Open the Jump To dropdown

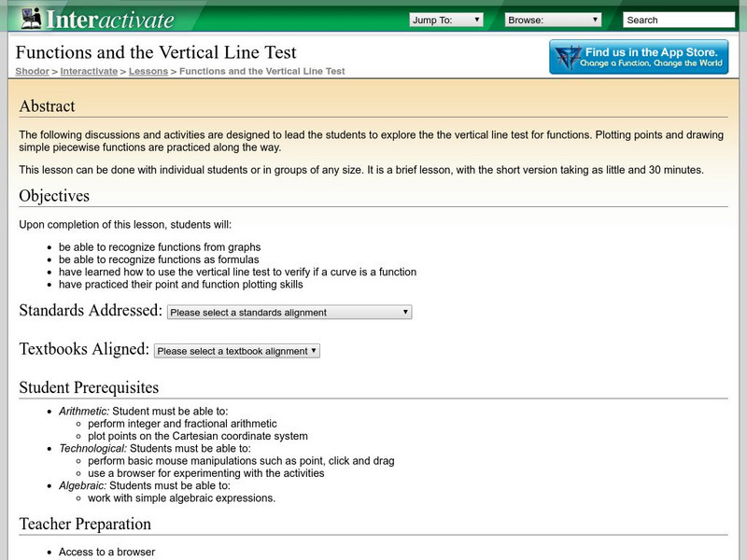pyautogui.click(x=446, y=20)
